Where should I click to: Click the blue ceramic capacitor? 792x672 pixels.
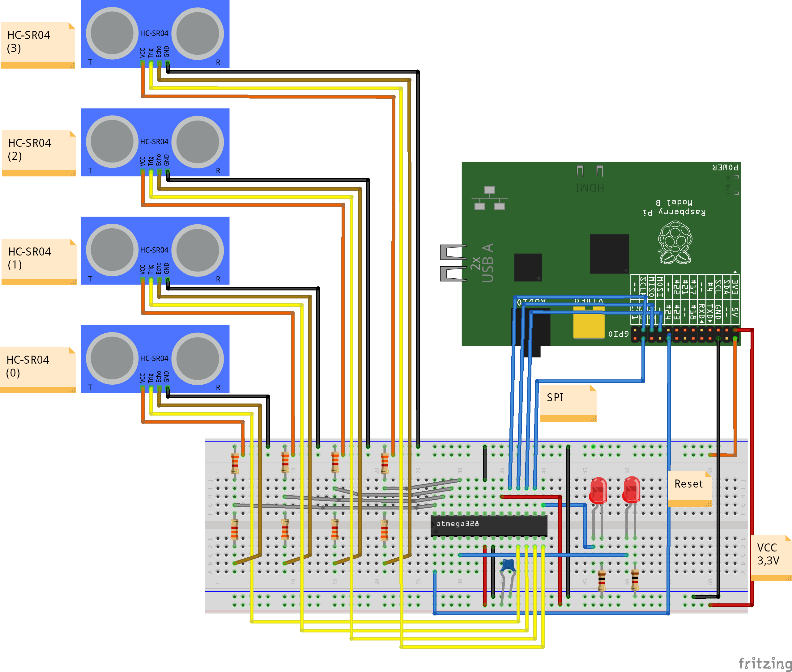508,565
